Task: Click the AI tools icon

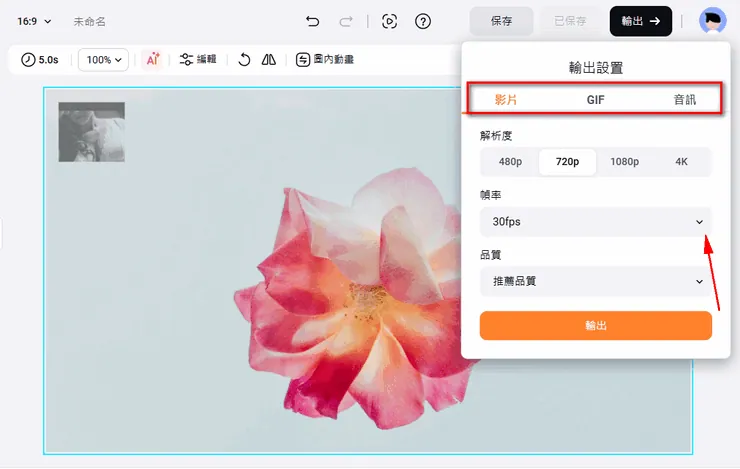Action: coord(152,60)
